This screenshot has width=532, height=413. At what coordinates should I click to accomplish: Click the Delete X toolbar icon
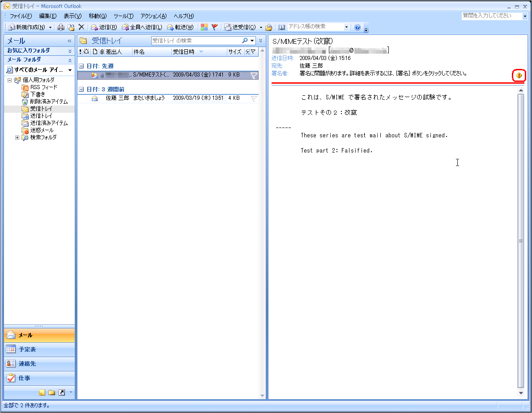click(81, 27)
